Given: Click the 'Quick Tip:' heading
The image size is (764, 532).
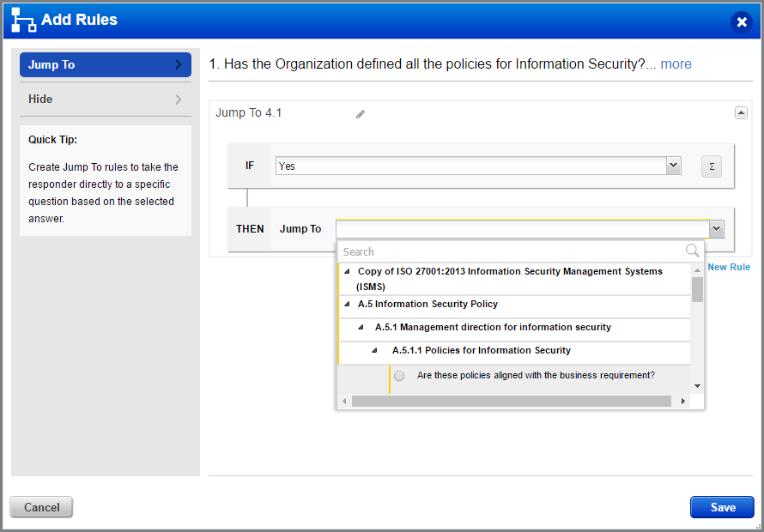Looking at the screenshot, I should [52, 140].
